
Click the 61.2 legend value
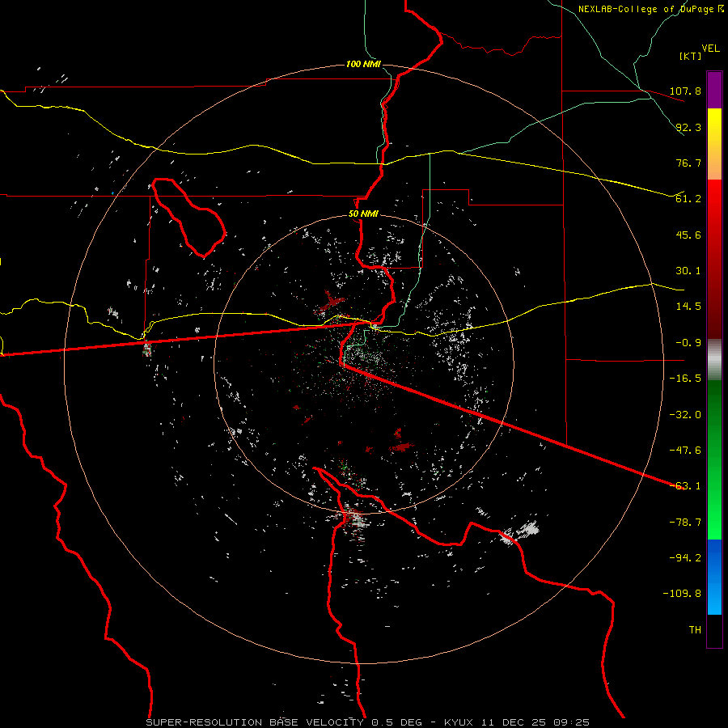[x=688, y=199]
